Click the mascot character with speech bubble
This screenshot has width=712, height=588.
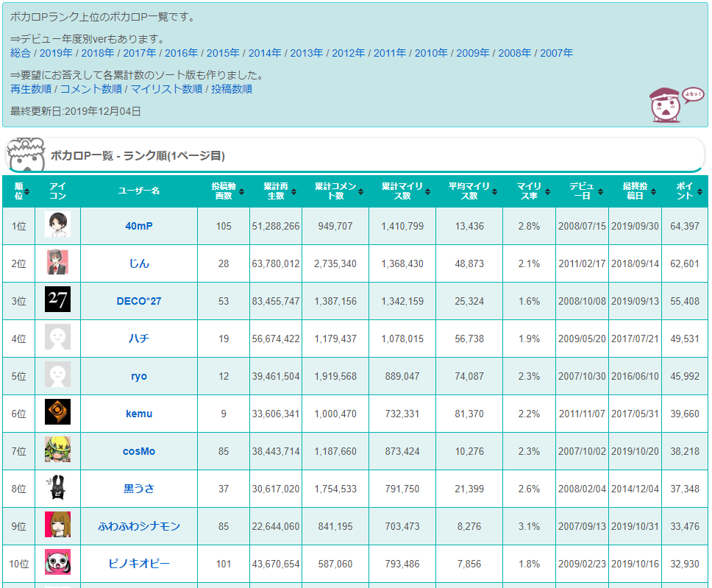(676, 105)
